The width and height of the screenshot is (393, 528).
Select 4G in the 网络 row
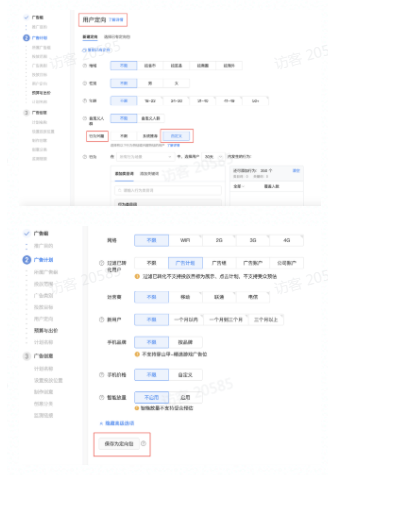coord(287,240)
